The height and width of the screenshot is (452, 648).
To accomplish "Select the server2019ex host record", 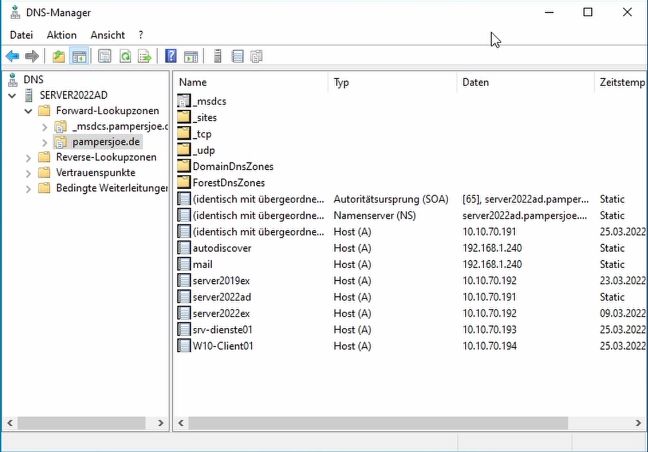I will 411,281.
